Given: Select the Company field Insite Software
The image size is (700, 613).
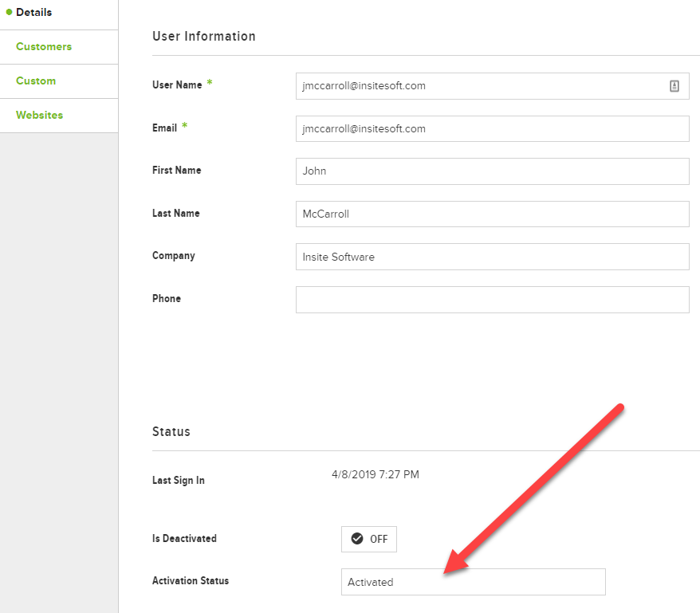Looking at the screenshot, I should (493, 257).
